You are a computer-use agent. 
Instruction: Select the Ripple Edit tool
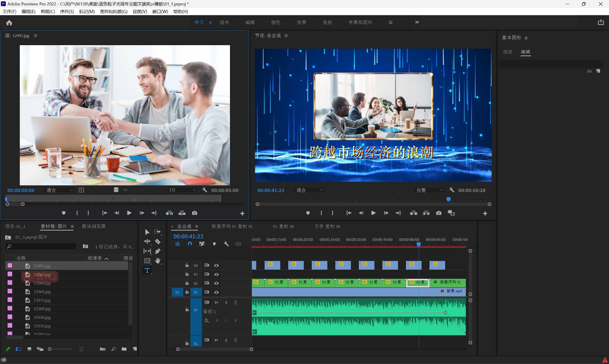147,241
